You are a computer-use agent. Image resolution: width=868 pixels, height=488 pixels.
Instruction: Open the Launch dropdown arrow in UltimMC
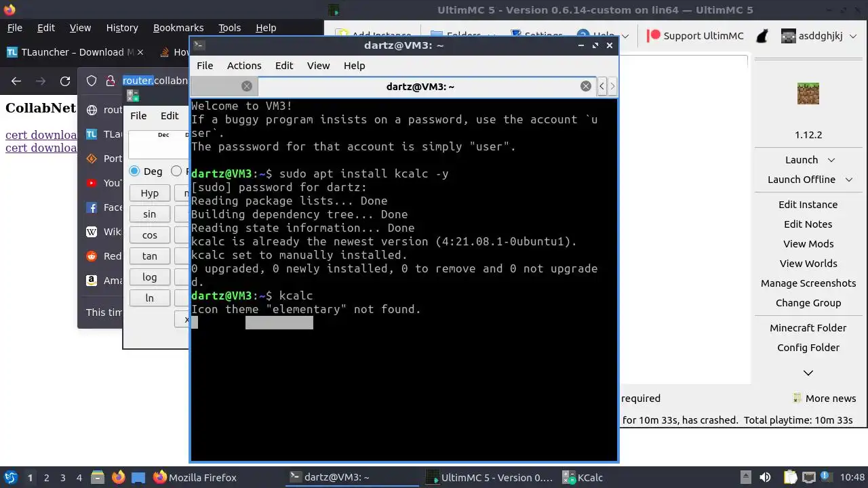tap(831, 160)
